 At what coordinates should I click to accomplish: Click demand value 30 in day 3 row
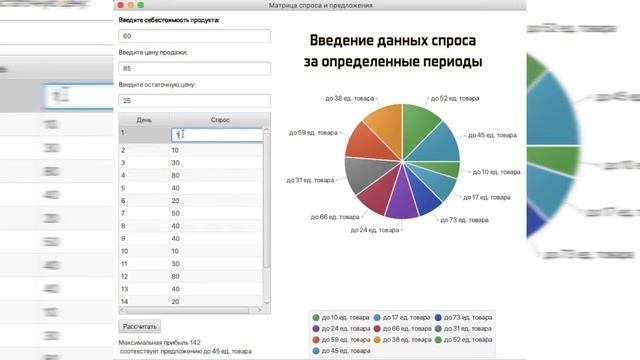(x=176, y=163)
